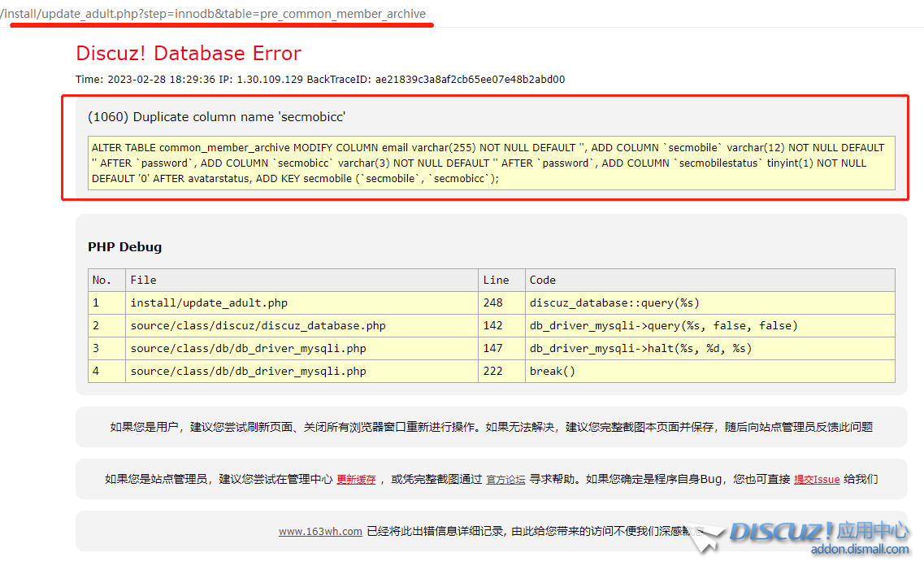Click the File column header
924x570 pixels.
[x=143, y=280]
